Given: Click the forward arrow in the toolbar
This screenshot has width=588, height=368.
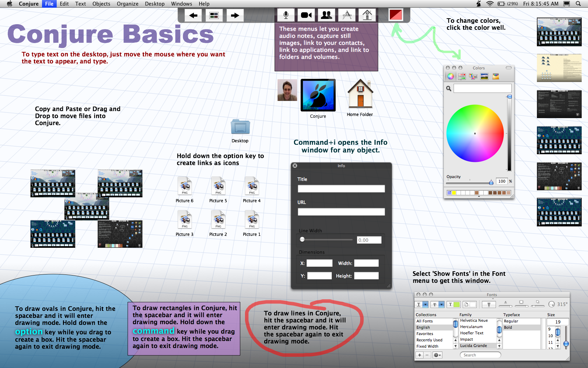Looking at the screenshot, I should tap(235, 15).
